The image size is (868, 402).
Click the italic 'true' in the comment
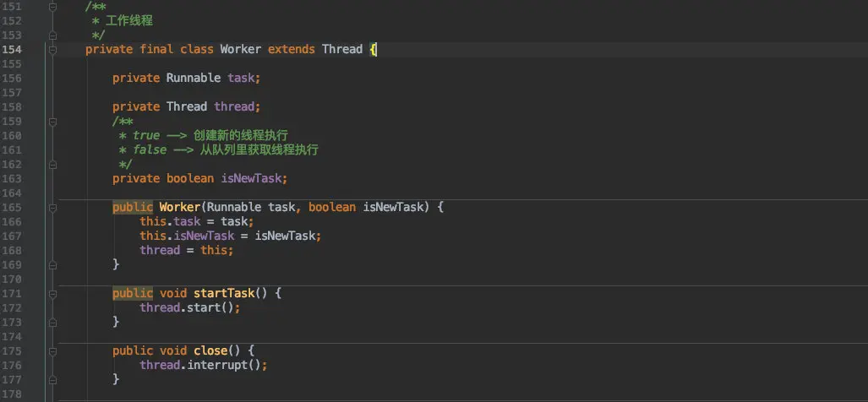146,135
